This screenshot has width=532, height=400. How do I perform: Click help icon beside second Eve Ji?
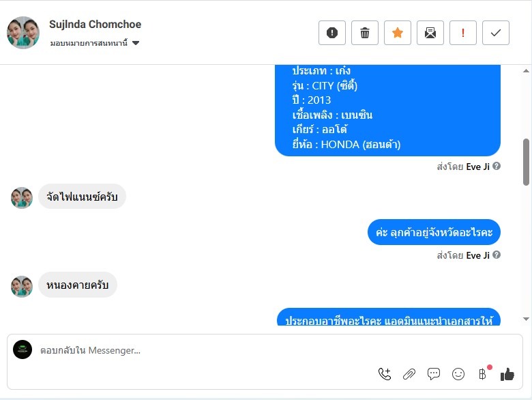pyautogui.click(x=497, y=255)
